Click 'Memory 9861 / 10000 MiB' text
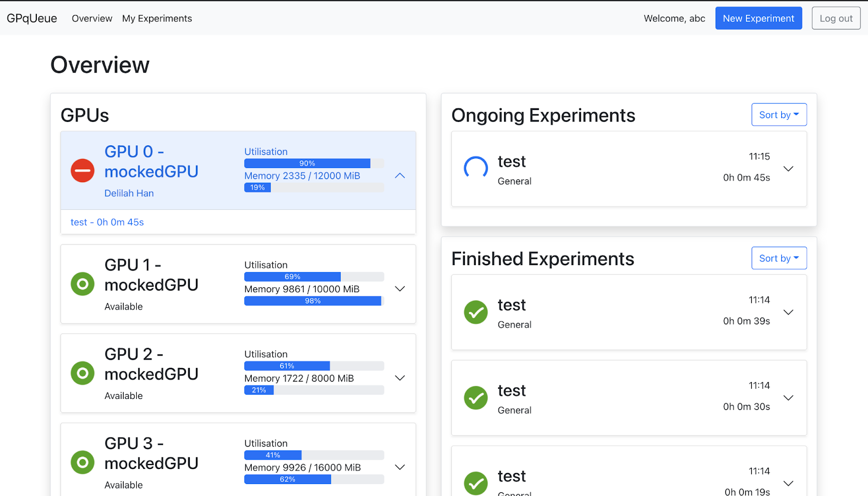 coord(302,289)
